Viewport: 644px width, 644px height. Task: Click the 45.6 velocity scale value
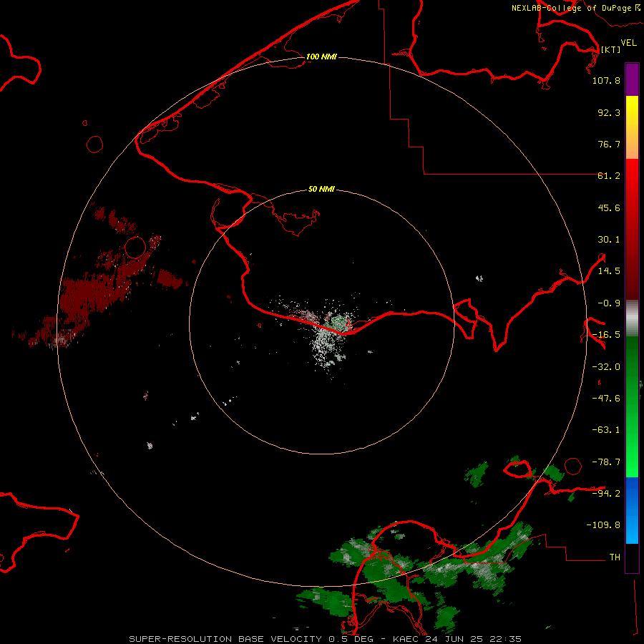click(609, 208)
